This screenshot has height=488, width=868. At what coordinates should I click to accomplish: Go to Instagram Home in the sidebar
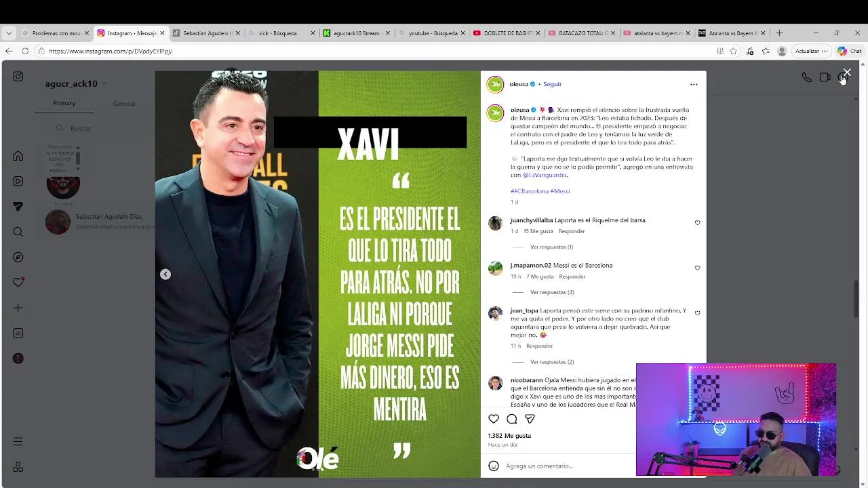(x=18, y=156)
